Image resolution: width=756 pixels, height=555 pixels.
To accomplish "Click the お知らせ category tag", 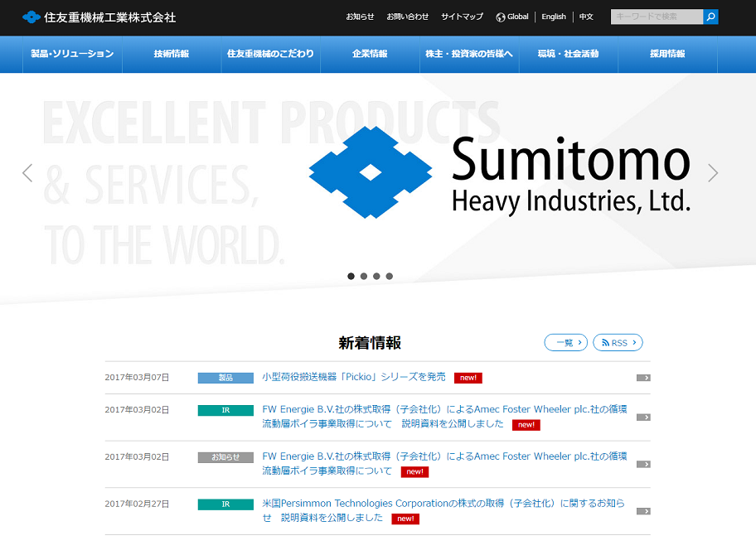I will (x=225, y=458).
